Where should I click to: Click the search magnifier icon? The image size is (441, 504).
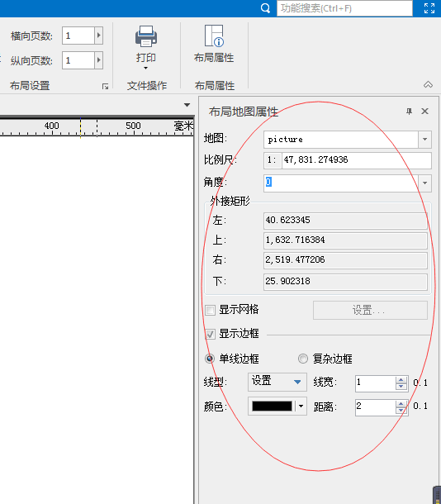tap(265, 8)
